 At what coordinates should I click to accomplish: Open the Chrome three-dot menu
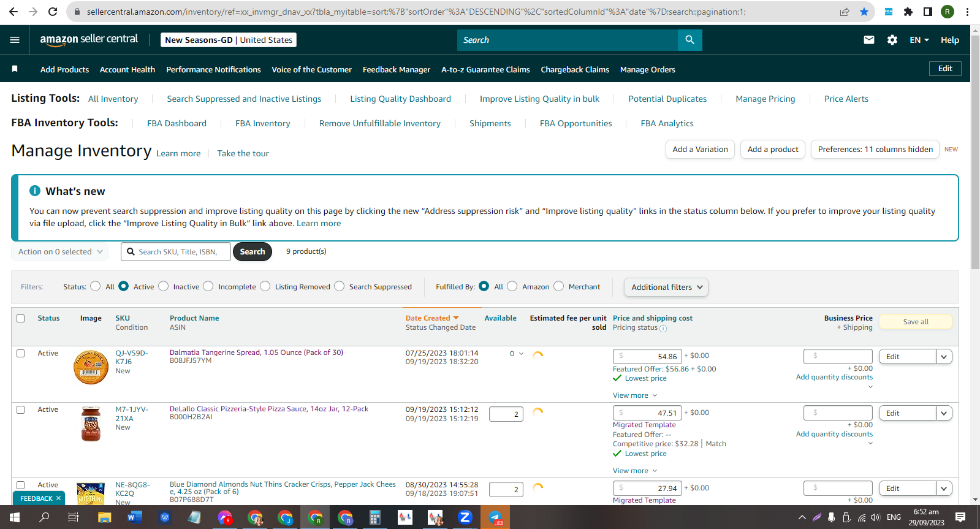(x=967, y=12)
